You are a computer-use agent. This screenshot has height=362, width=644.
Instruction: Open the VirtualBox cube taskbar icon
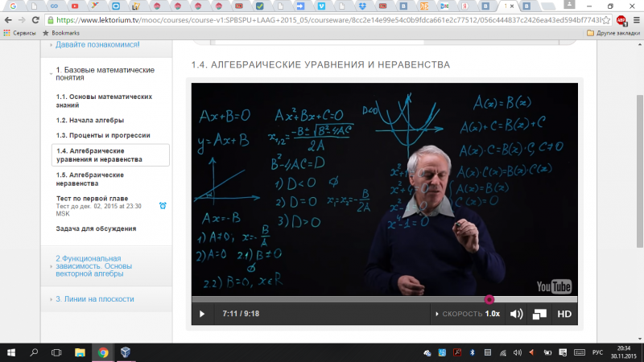(126, 352)
